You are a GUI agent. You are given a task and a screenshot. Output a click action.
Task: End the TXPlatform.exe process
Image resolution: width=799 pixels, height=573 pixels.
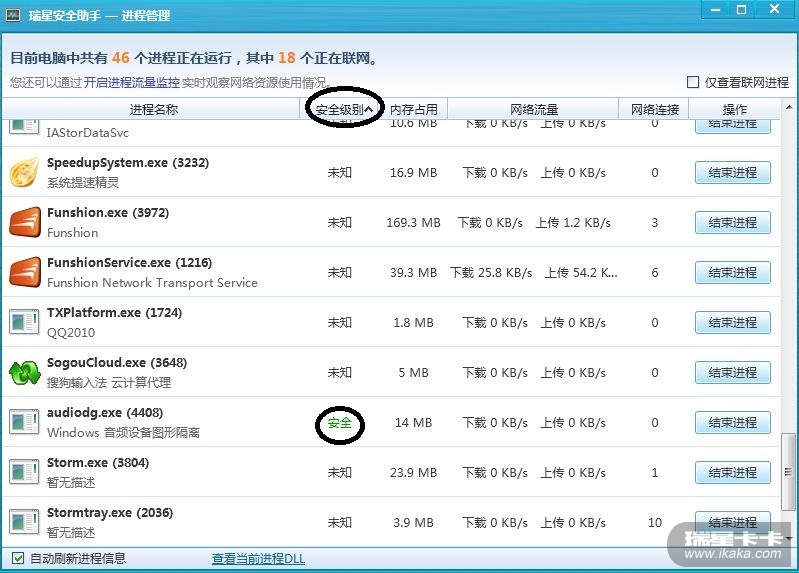coord(733,323)
